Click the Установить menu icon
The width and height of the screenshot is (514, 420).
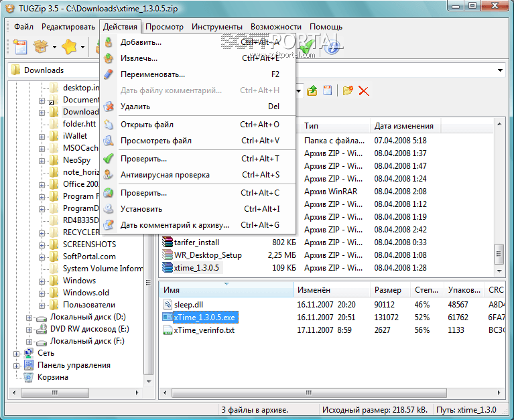tap(109, 209)
